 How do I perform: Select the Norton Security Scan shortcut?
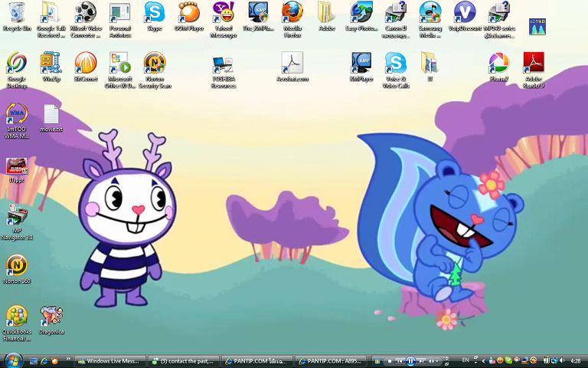click(x=155, y=71)
